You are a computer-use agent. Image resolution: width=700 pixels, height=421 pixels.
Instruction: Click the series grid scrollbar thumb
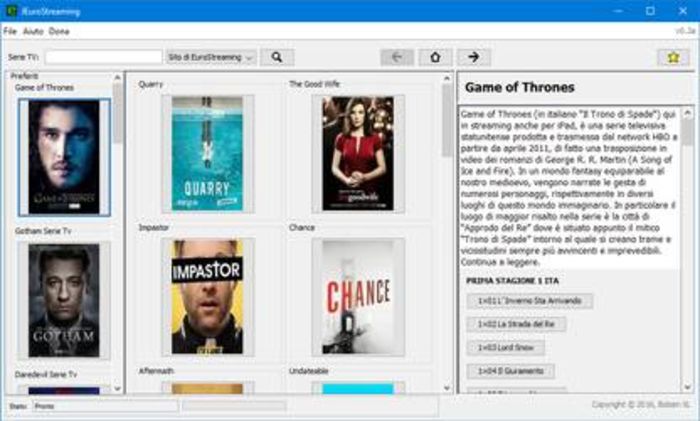447,120
